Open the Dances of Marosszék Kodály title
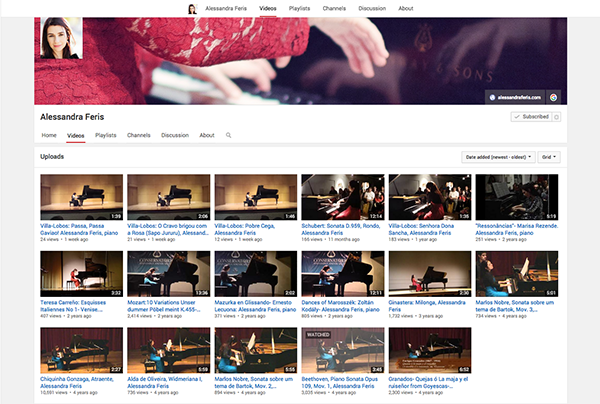The image size is (600, 404). 341,306
